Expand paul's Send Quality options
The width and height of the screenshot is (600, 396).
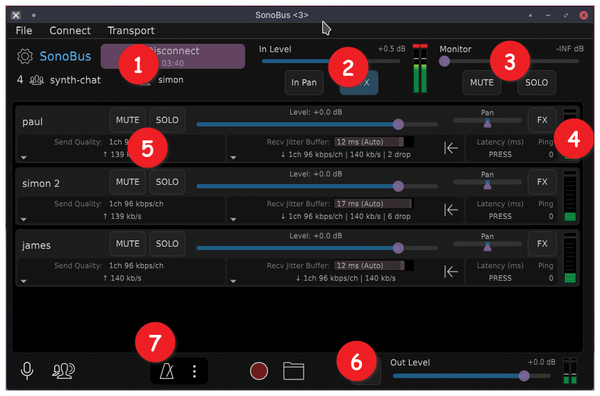click(24, 157)
